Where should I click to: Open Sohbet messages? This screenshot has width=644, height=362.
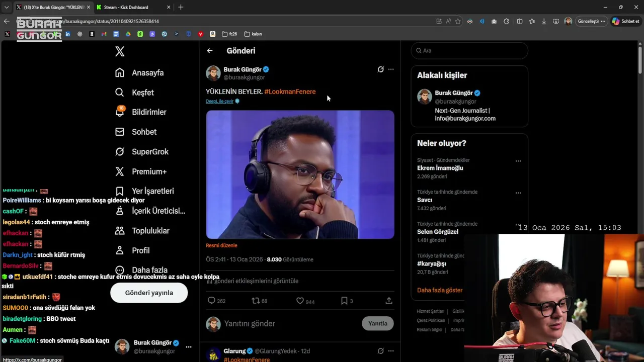click(x=136, y=132)
